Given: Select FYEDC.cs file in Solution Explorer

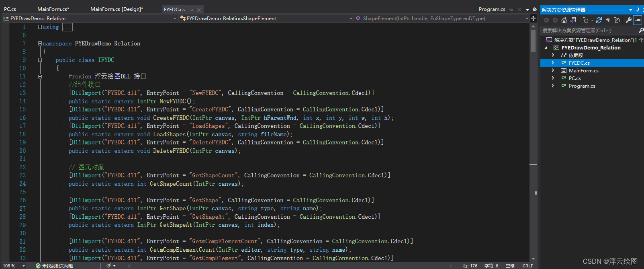Looking at the screenshot, I should tap(579, 63).
